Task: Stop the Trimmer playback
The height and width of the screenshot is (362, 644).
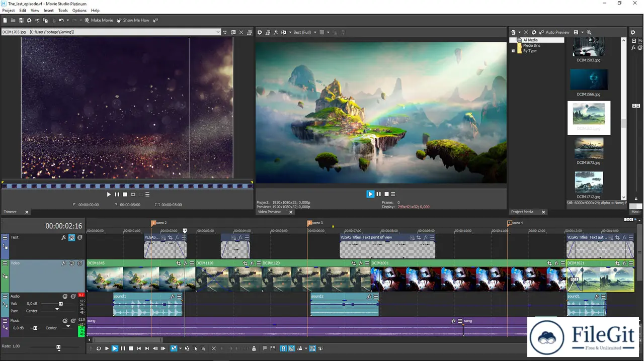Action: tap(125, 195)
